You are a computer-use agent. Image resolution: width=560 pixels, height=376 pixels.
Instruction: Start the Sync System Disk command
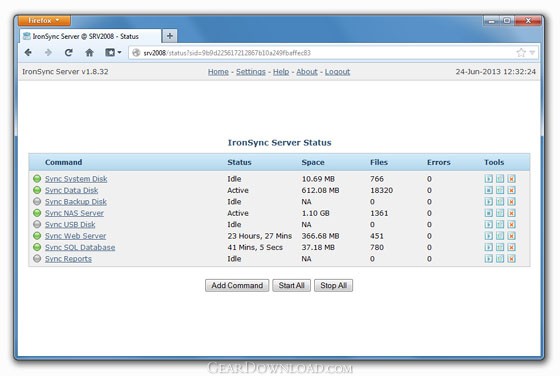click(x=489, y=179)
